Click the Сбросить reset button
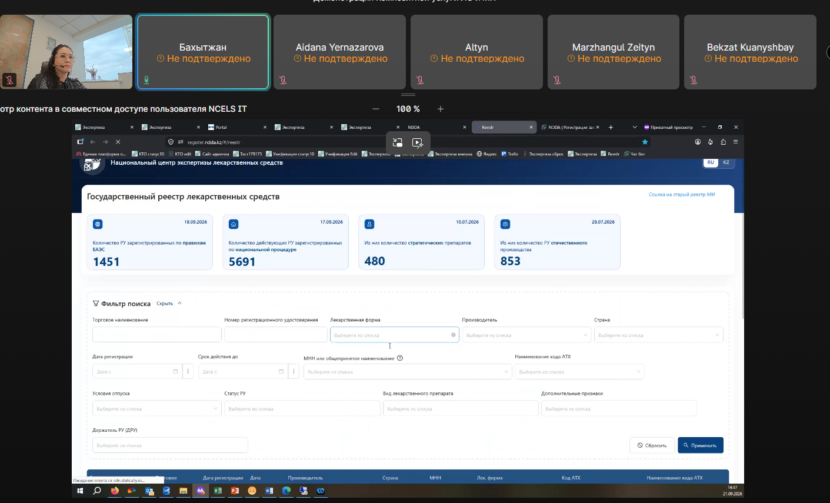The image size is (830, 503). click(x=652, y=445)
